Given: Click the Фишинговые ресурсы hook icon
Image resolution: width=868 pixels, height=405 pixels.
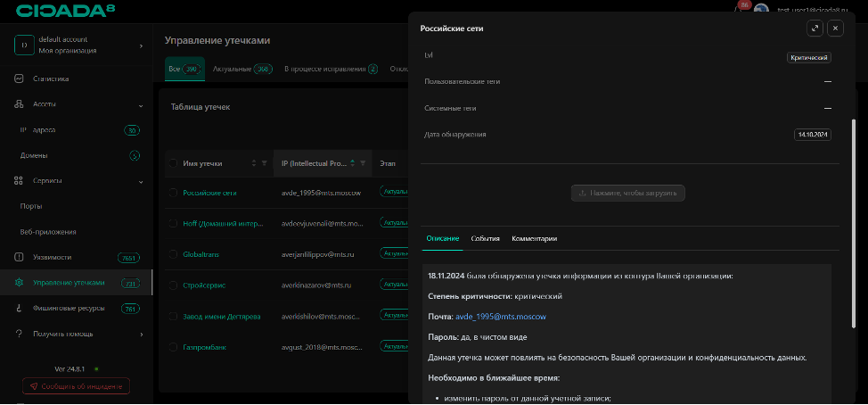Looking at the screenshot, I should tap(19, 309).
